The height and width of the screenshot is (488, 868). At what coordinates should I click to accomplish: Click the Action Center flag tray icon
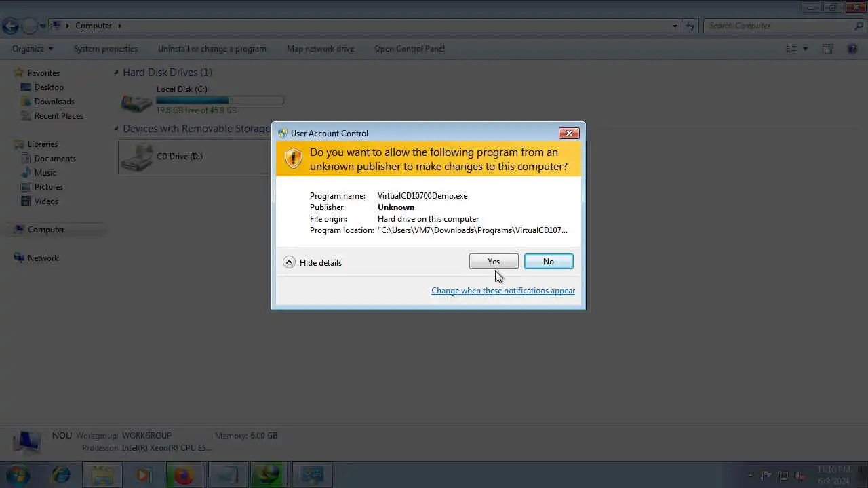click(767, 475)
